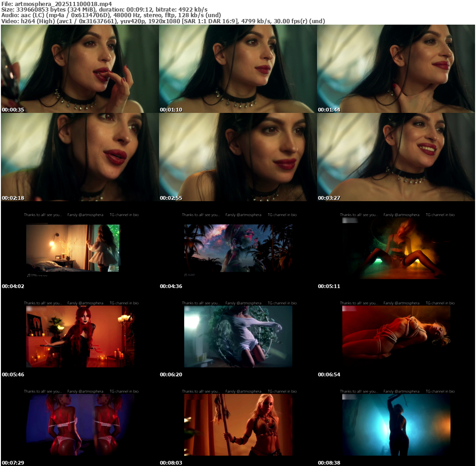Choose the mirrored purple thumbnail at 00:07:29
The height and width of the screenshot is (466, 476).
click(x=80, y=425)
